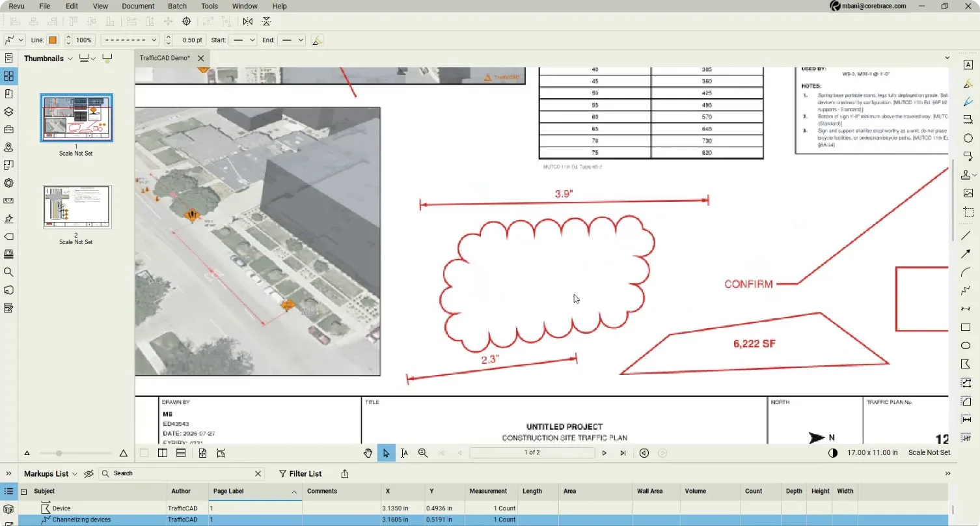
Task: Open the End line ending dropdown
Action: [x=292, y=40]
